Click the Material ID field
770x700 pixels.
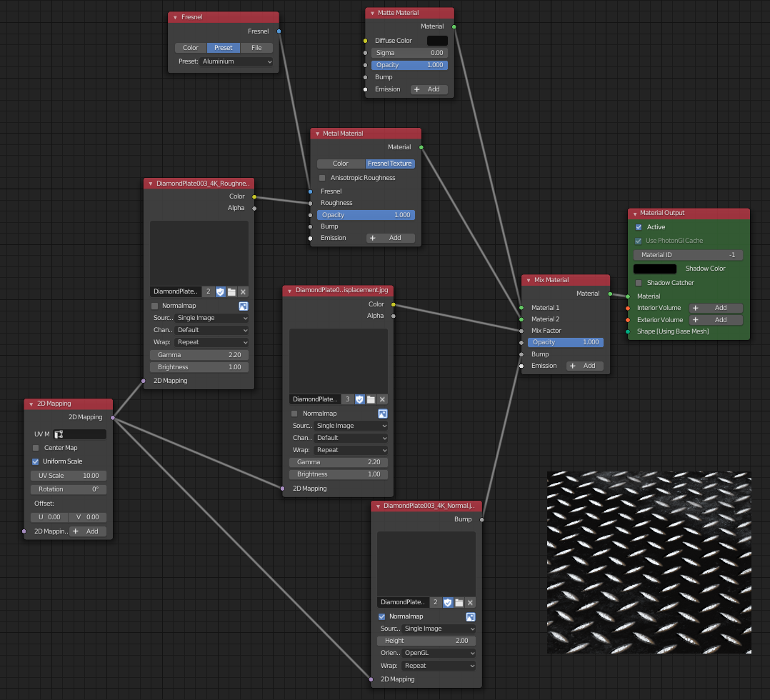pos(688,255)
